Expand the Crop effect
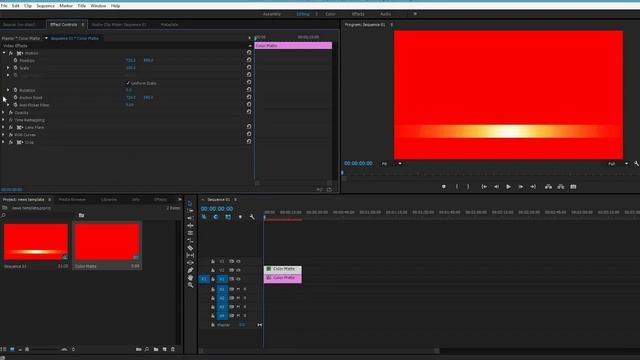Image resolution: width=640 pixels, height=360 pixels. [3, 142]
